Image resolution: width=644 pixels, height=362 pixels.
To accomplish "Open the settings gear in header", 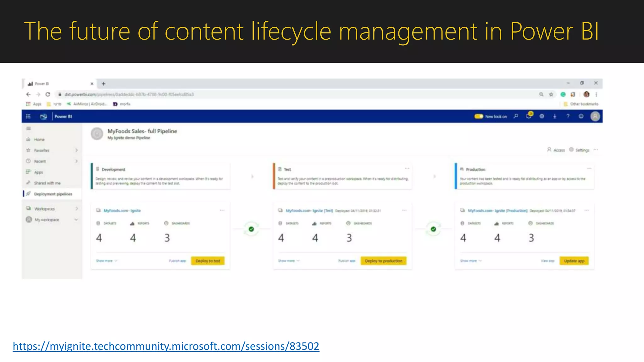I will (x=541, y=116).
